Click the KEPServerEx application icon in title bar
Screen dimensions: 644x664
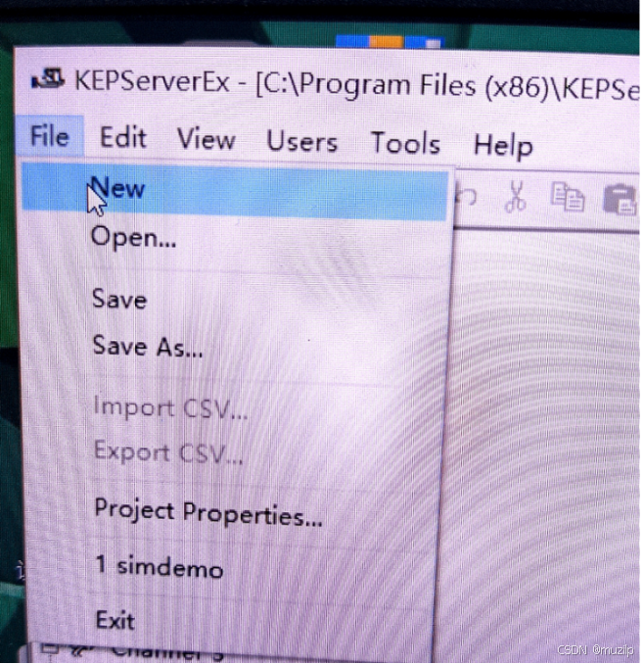coord(49,79)
